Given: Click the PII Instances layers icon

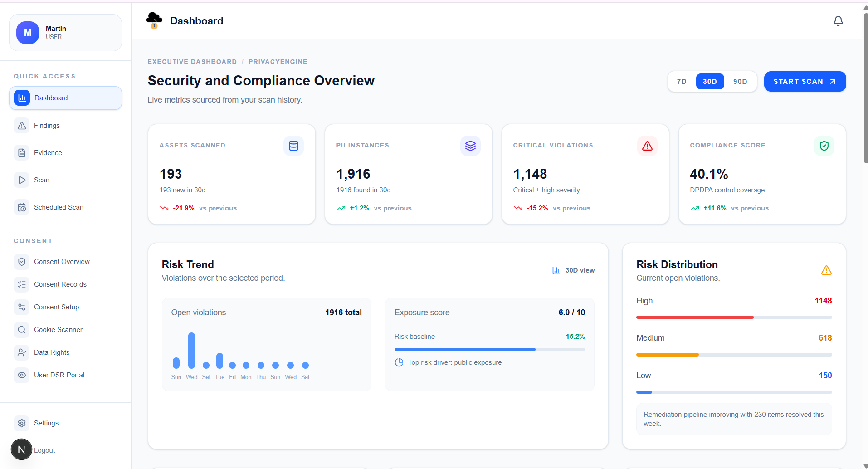Looking at the screenshot, I should (x=470, y=146).
